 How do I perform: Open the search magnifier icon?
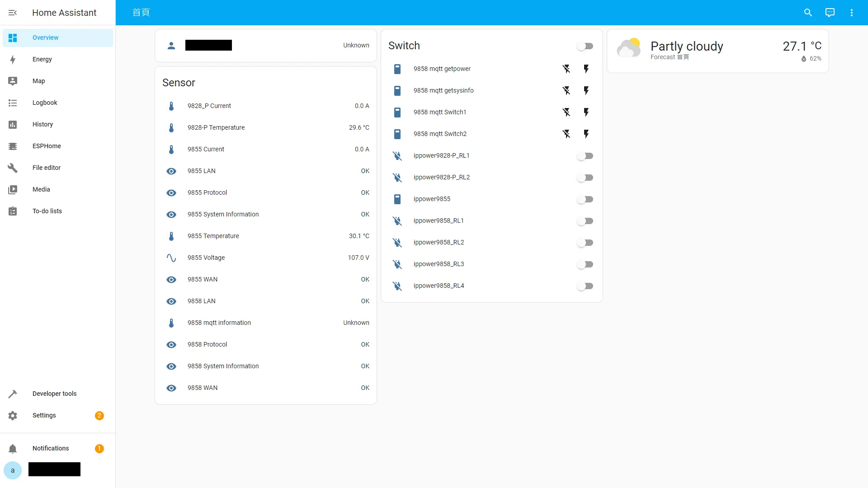click(808, 13)
